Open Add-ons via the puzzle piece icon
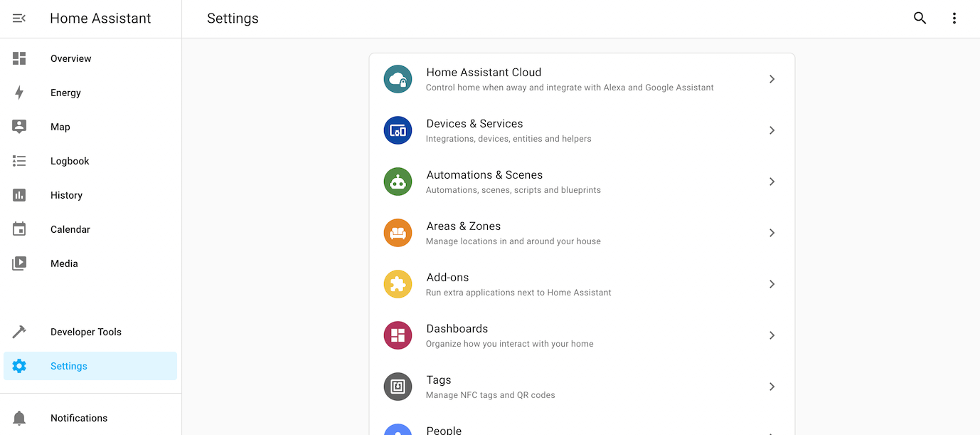This screenshot has width=980, height=435. [x=398, y=284]
